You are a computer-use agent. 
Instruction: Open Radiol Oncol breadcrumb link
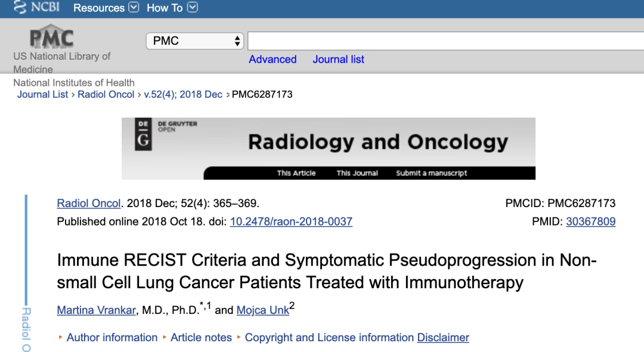(106, 94)
